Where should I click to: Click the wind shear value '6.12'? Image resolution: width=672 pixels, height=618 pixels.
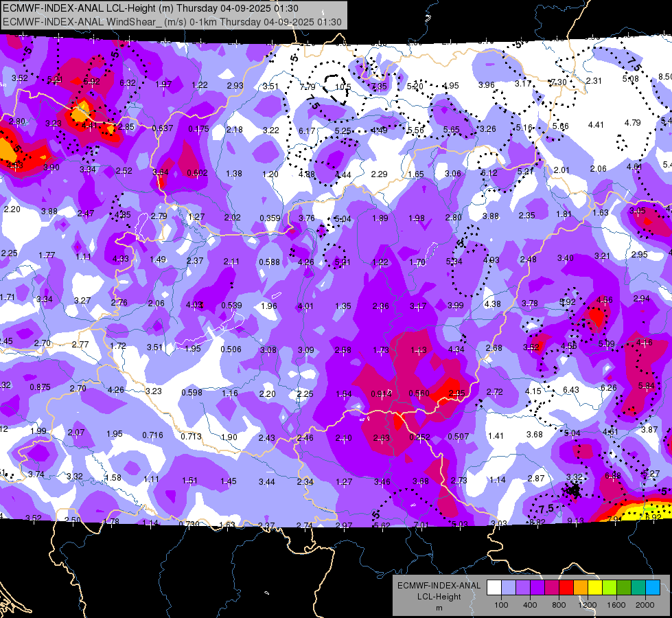click(489, 173)
